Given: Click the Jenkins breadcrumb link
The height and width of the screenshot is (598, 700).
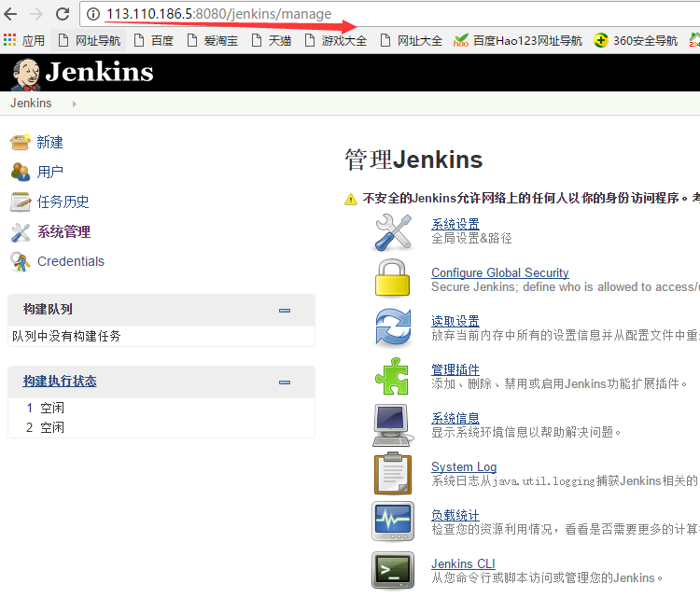Looking at the screenshot, I should (x=31, y=104).
